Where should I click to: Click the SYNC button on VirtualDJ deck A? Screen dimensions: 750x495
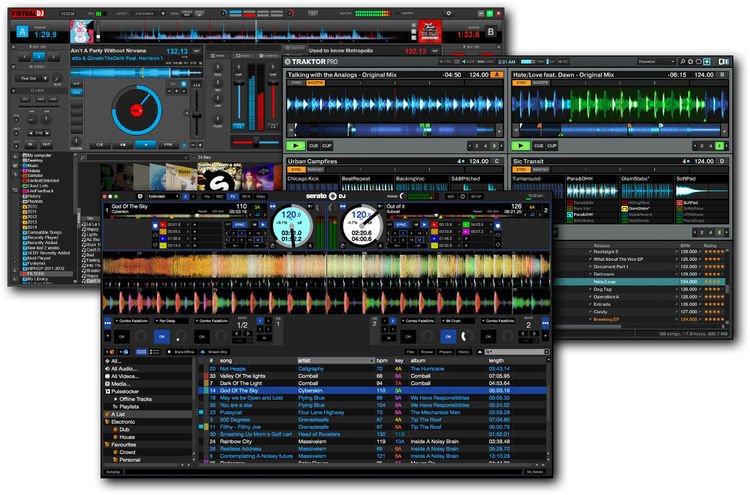pos(168,144)
